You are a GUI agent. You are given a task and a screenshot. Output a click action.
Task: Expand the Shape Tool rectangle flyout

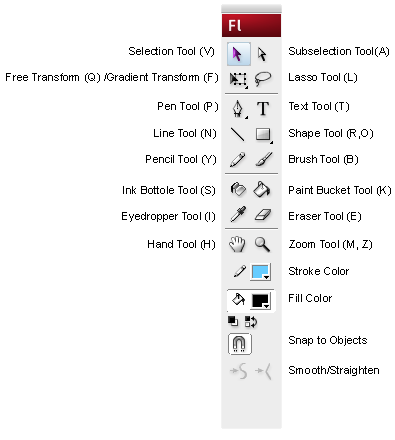pyautogui.click(x=263, y=134)
